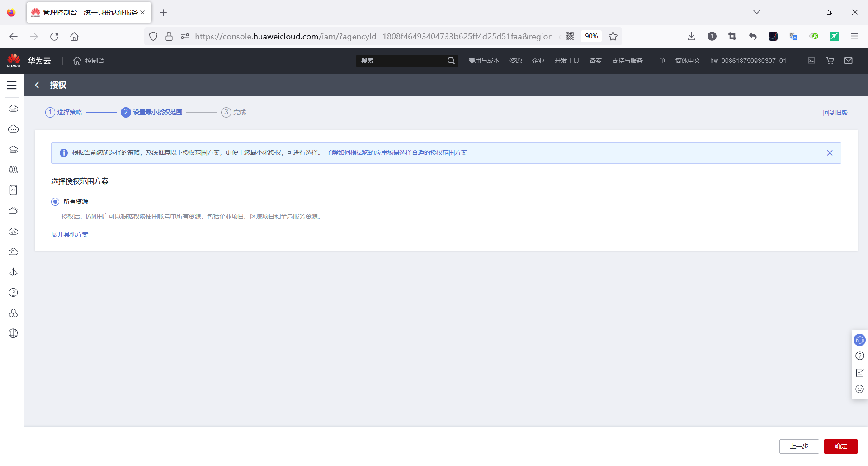Open a new browser tab
868x466 pixels.
tap(164, 13)
